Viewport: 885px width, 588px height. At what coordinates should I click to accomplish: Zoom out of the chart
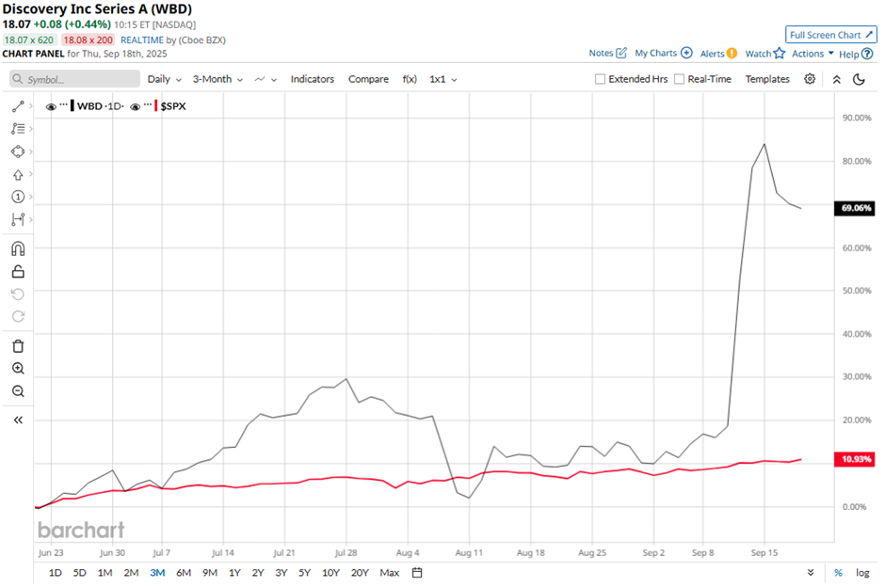[18, 391]
